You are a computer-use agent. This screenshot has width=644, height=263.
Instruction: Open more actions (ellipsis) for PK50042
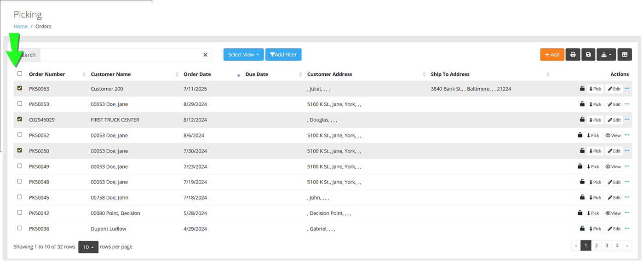627,212
